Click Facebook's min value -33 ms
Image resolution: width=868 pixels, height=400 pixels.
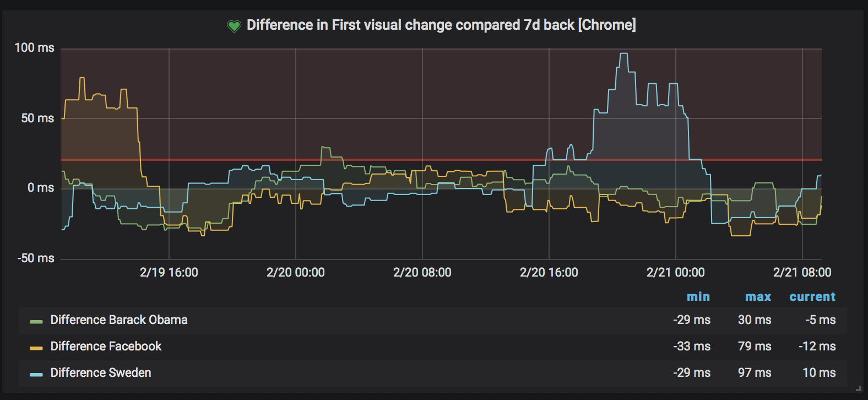click(692, 347)
